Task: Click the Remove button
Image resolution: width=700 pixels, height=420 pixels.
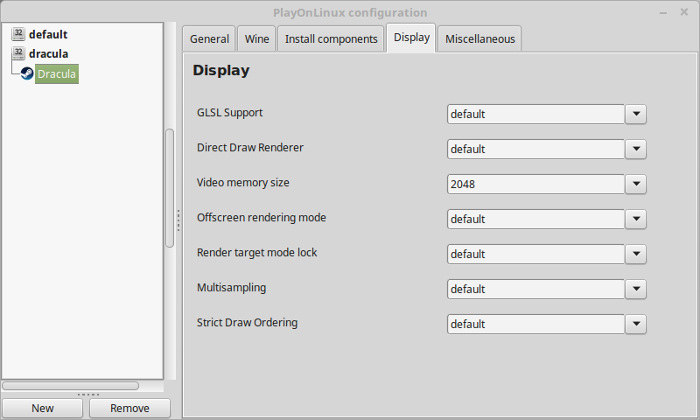Action: point(129,408)
